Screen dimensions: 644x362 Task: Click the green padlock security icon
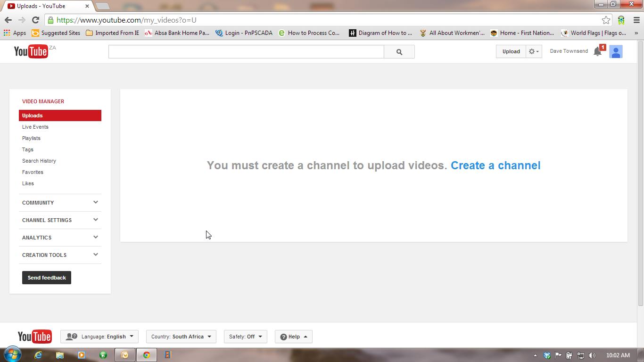50,20
